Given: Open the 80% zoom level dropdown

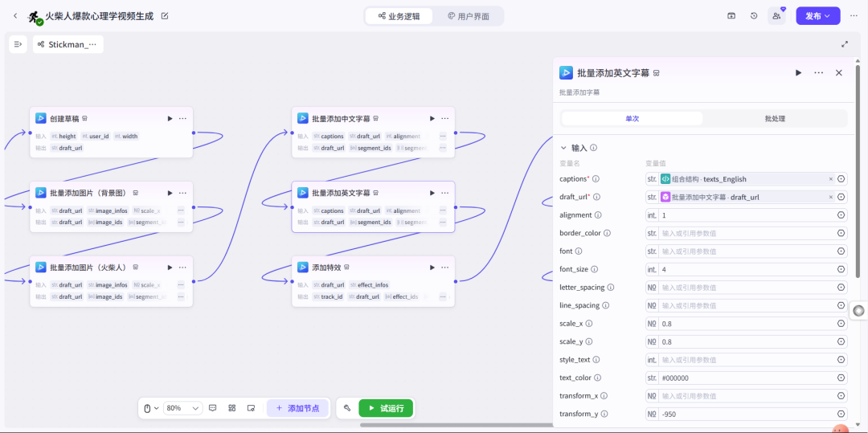Looking at the screenshot, I should pyautogui.click(x=182, y=408).
